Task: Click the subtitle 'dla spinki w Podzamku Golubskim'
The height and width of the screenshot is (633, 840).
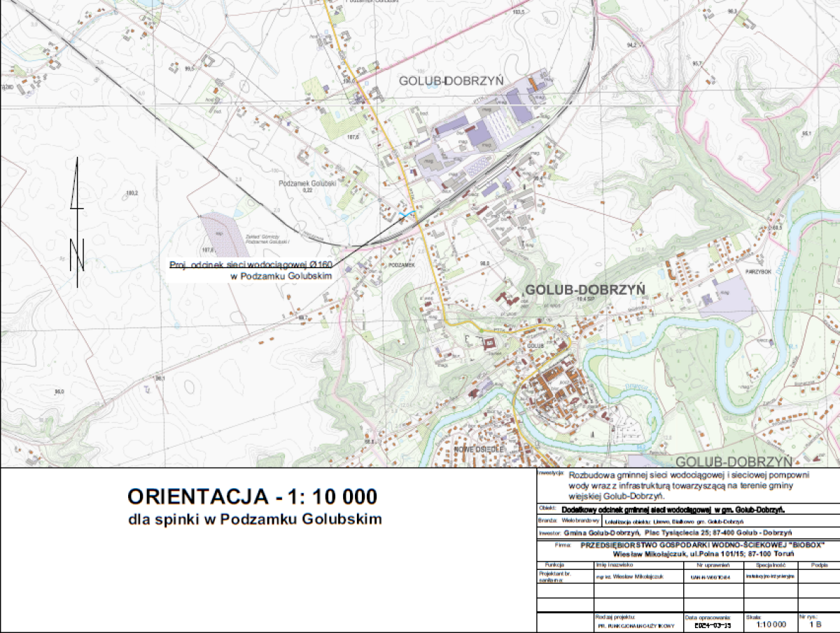Action: pyautogui.click(x=255, y=520)
